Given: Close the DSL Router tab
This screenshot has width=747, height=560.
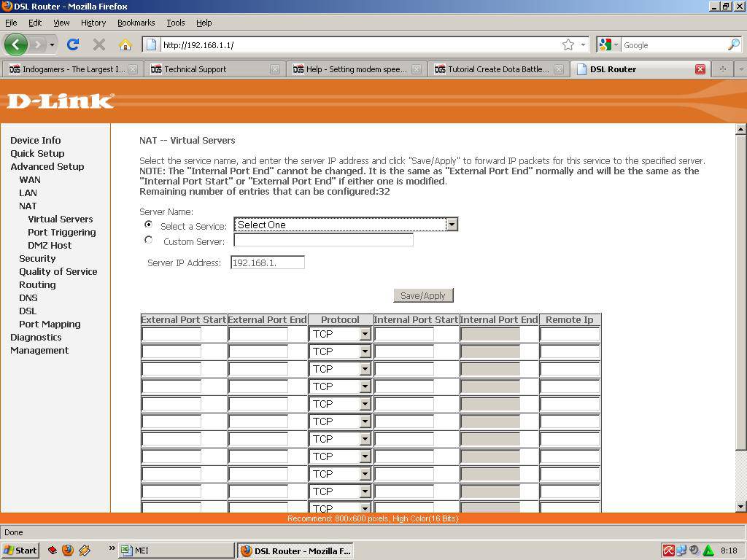Looking at the screenshot, I should [x=700, y=69].
